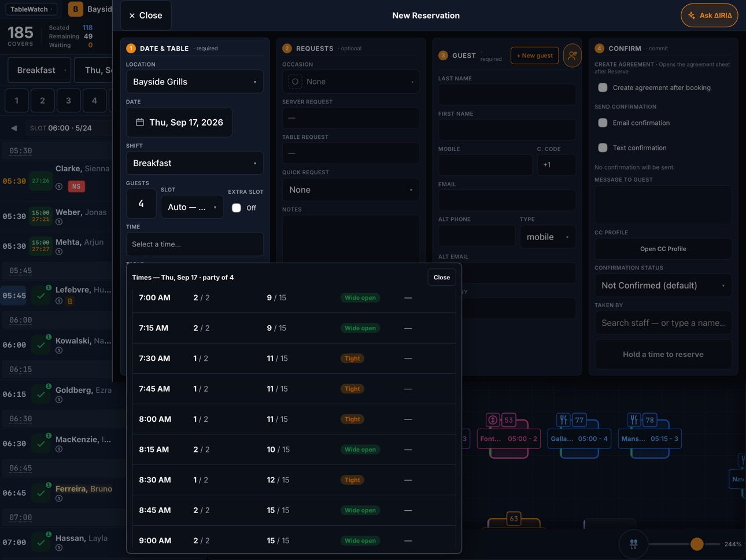This screenshot has height=560, width=746.
Task: Click Open CC Profile button
Action: pyautogui.click(x=663, y=249)
